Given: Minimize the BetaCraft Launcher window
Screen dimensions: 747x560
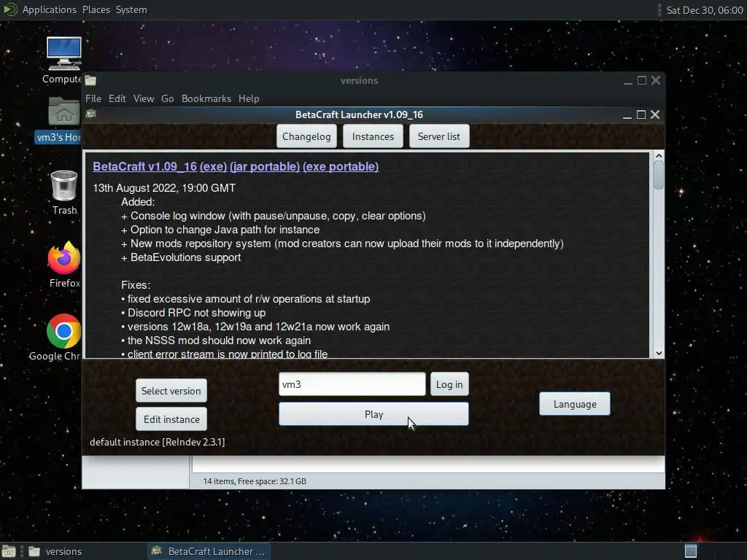Looking at the screenshot, I should point(627,114).
